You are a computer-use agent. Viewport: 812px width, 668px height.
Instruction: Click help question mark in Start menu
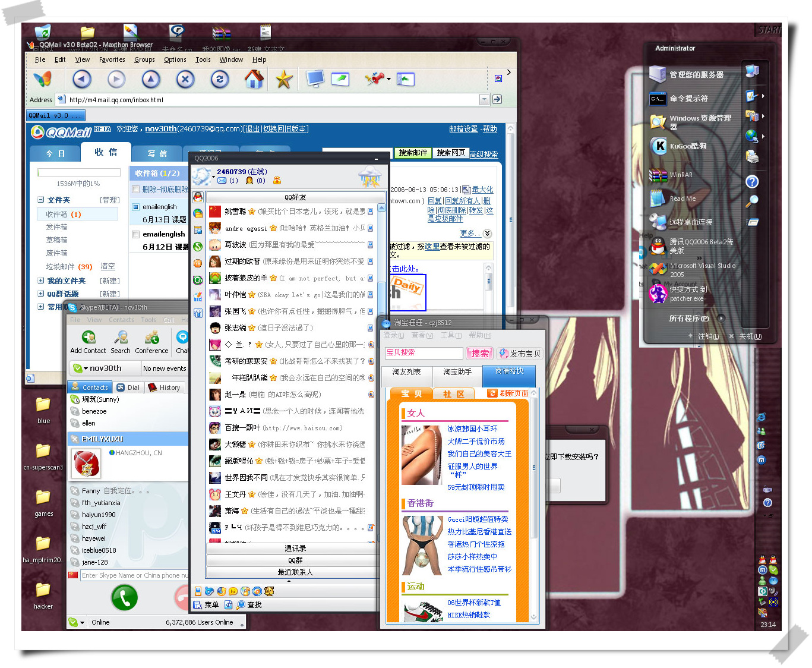point(752,182)
